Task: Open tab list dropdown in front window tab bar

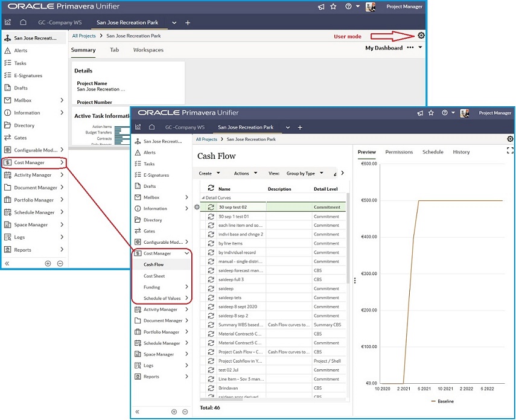Action: point(288,127)
